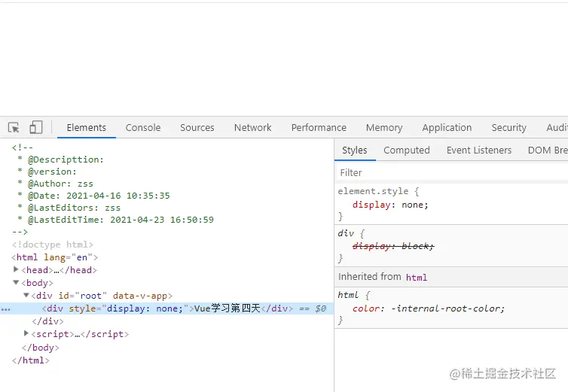This screenshot has height=392, width=568.
Task: Open the Console tab
Action: tap(143, 127)
